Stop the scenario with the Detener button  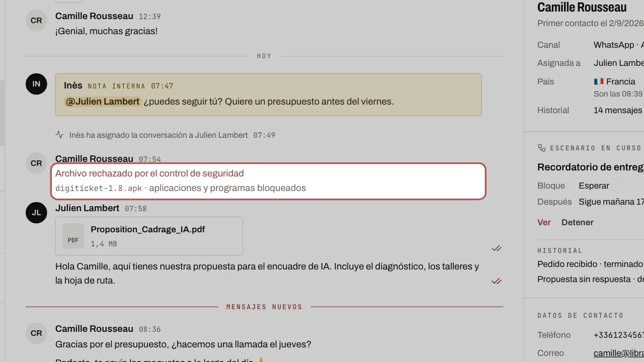(x=578, y=222)
